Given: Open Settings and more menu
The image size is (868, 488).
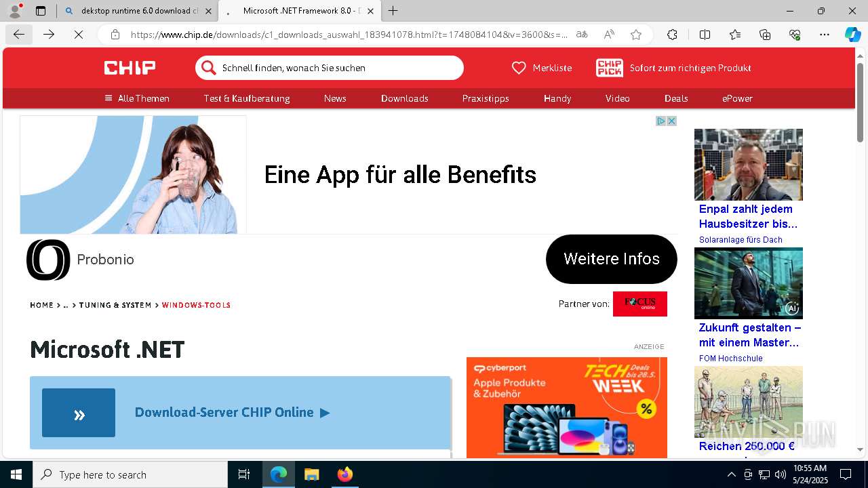Looking at the screenshot, I should pos(825,35).
